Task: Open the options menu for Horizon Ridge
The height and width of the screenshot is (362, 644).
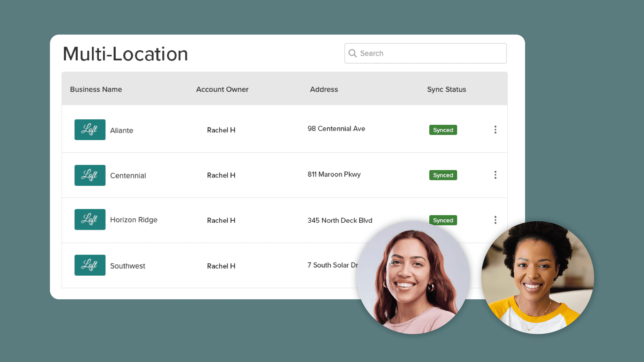Action: (495, 220)
